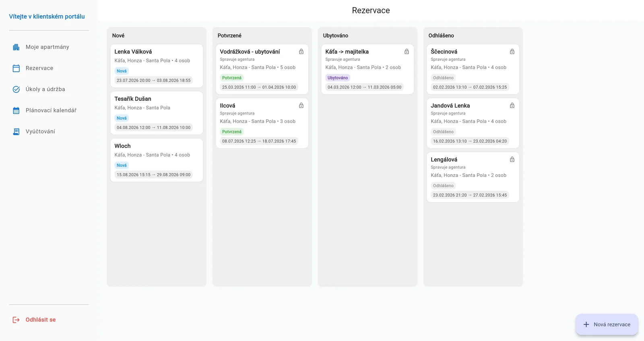Click the Potvrzená badge on Ilcová card
Screen dimensions: 644x341
point(232,132)
